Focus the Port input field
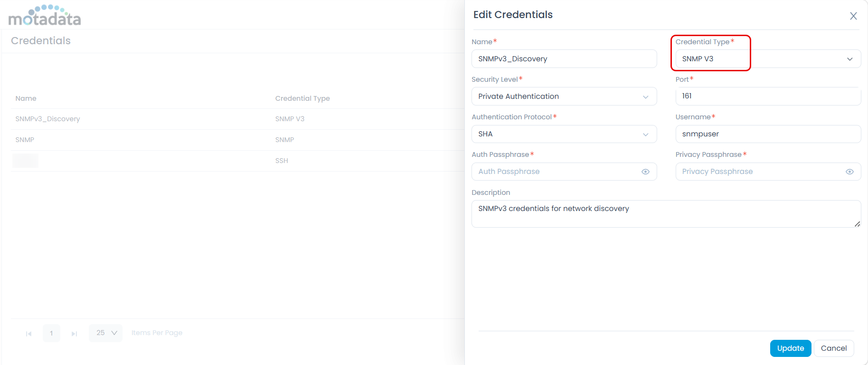 [767, 96]
